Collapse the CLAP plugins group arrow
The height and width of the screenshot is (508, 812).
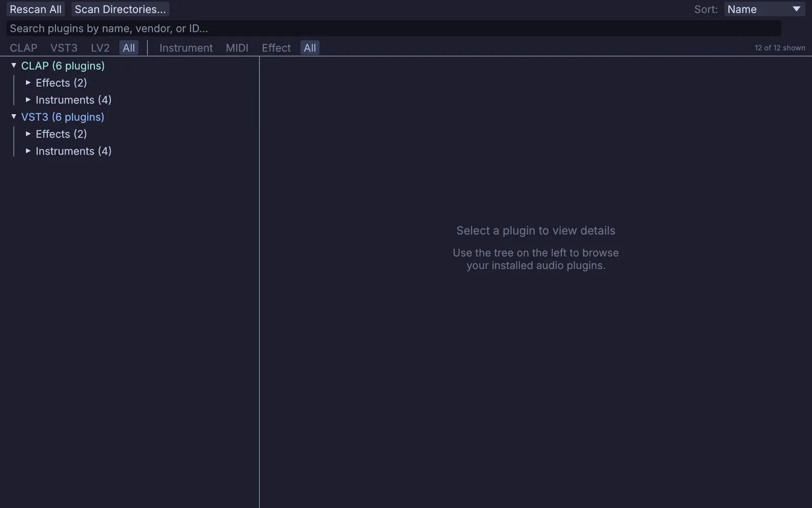point(14,66)
